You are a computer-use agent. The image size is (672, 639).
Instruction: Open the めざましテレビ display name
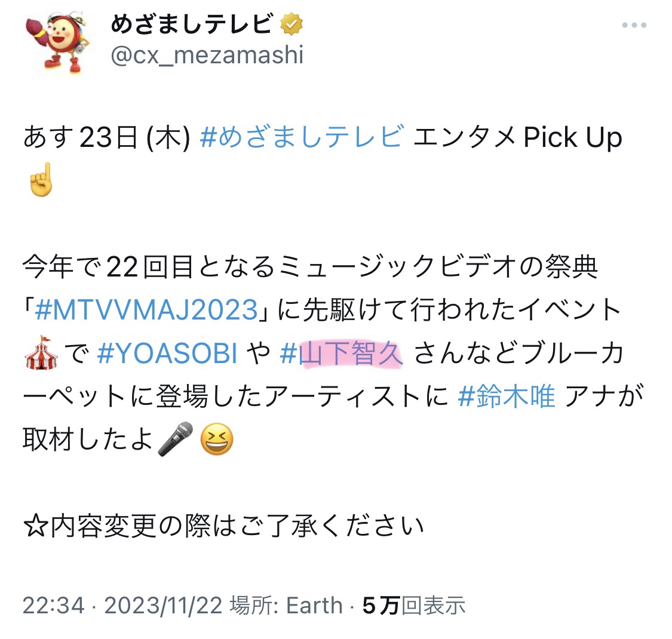coord(192,24)
